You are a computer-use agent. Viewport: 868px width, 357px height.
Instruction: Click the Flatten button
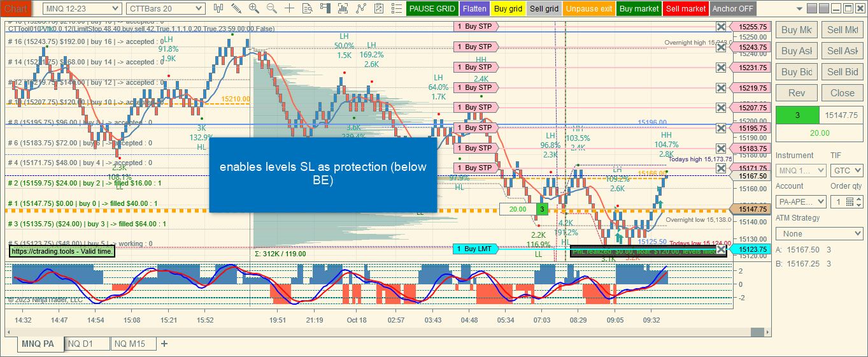tap(474, 9)
